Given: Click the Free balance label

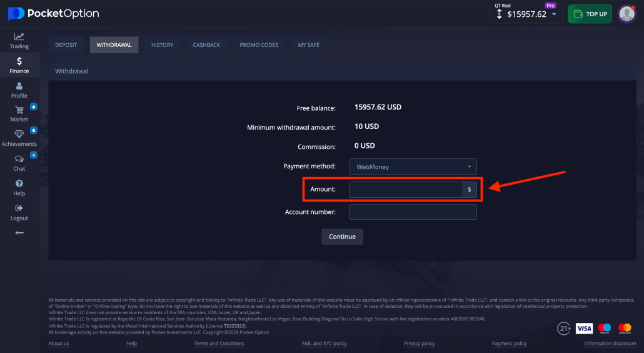Looking at the screenshot, I should [x=316, y=108].
